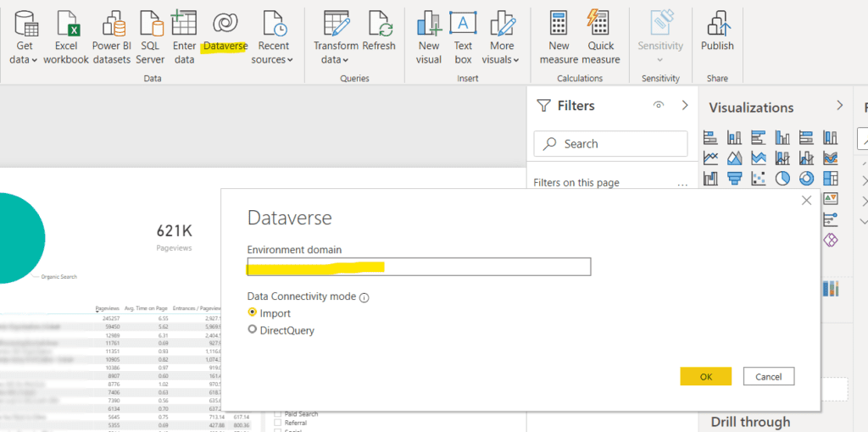
Task: Open the Enter data table tool
Action: pos(184,37)
